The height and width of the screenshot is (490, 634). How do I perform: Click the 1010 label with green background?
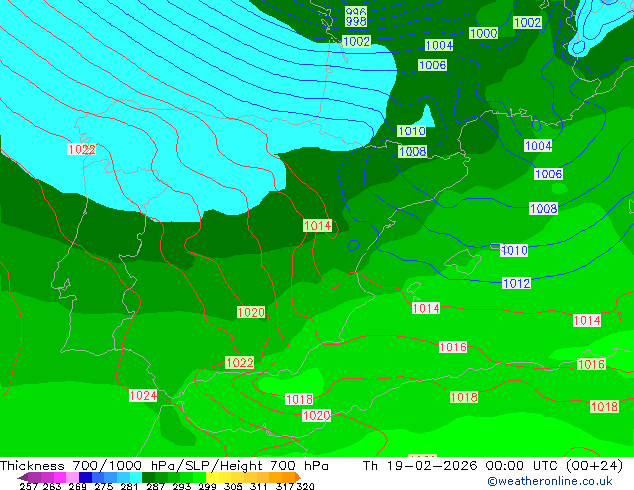[x=412, y=131]
